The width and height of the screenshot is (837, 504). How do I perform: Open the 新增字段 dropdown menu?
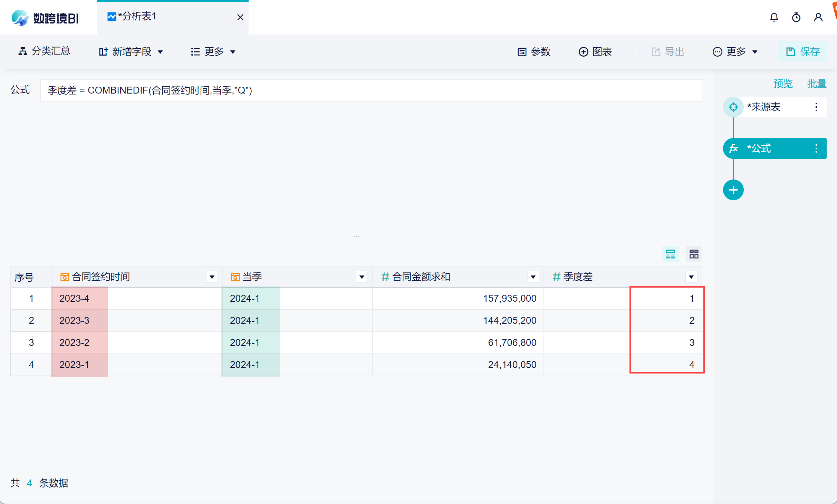[x=131, y=52]
